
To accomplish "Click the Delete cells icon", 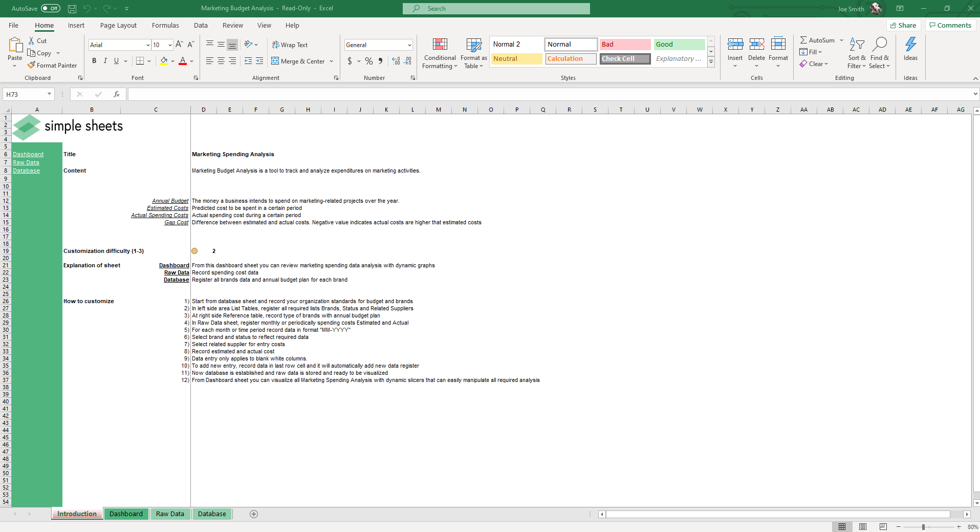I will coord(757,45).
